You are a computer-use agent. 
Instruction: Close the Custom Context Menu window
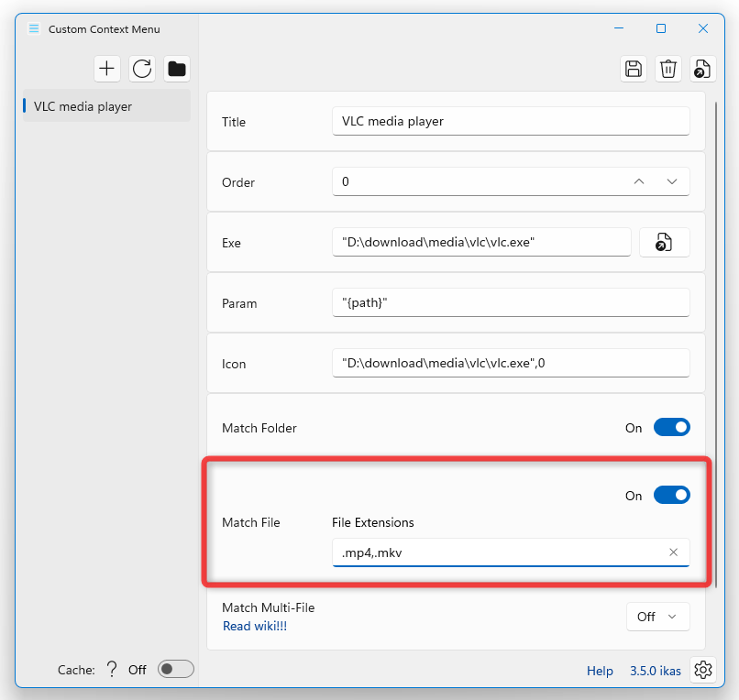coord(702,28)
